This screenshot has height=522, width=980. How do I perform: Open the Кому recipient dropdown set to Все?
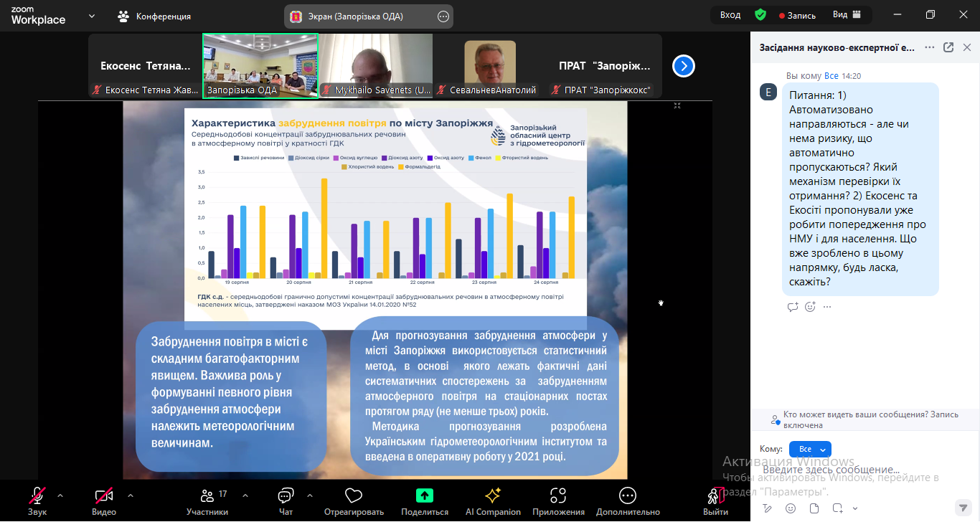(810, 449)
